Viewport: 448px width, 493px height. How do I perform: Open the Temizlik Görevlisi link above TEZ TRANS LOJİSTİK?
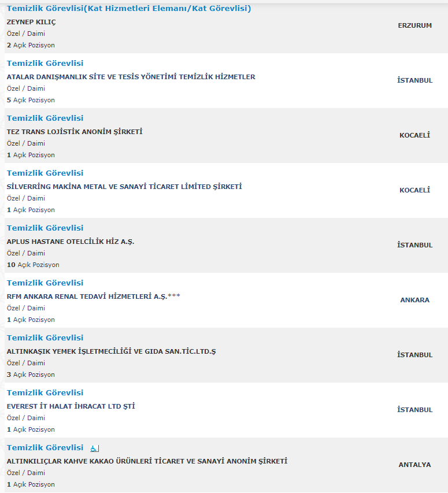click(x=45, y=118)
